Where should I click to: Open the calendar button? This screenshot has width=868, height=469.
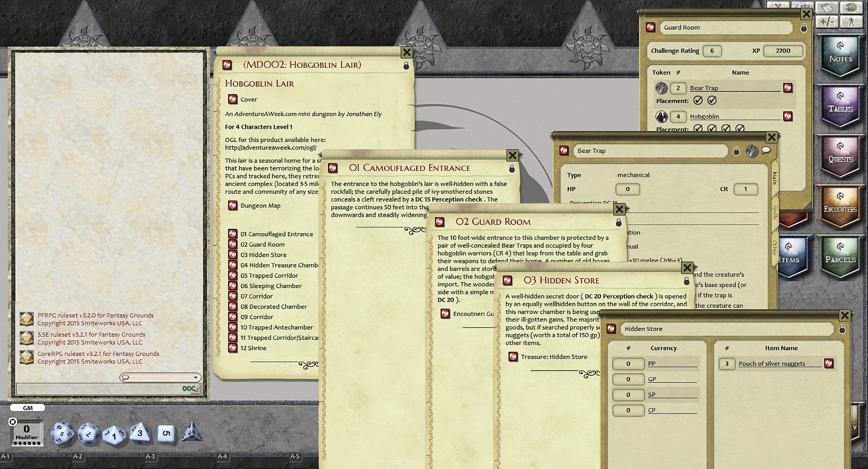(x=827, y=8)
